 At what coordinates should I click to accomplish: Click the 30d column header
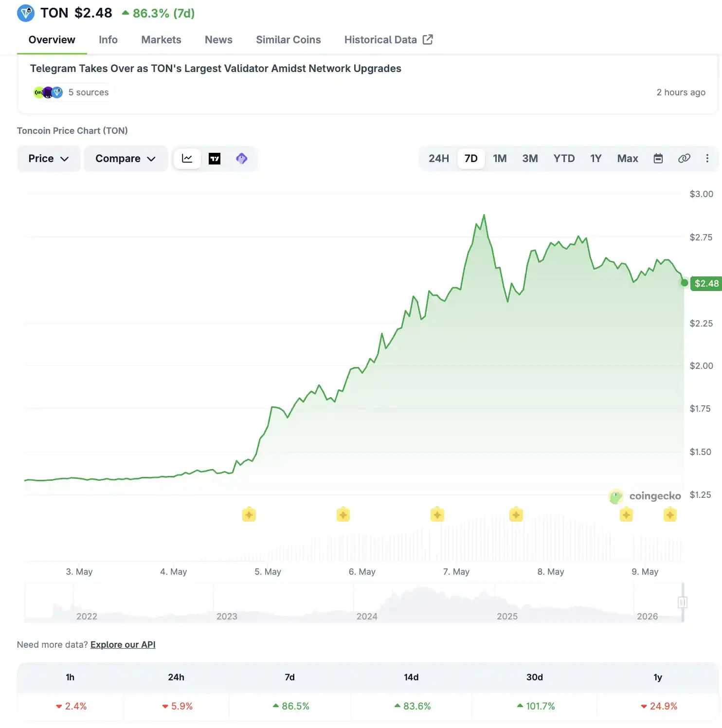click(x=535, y=677)
